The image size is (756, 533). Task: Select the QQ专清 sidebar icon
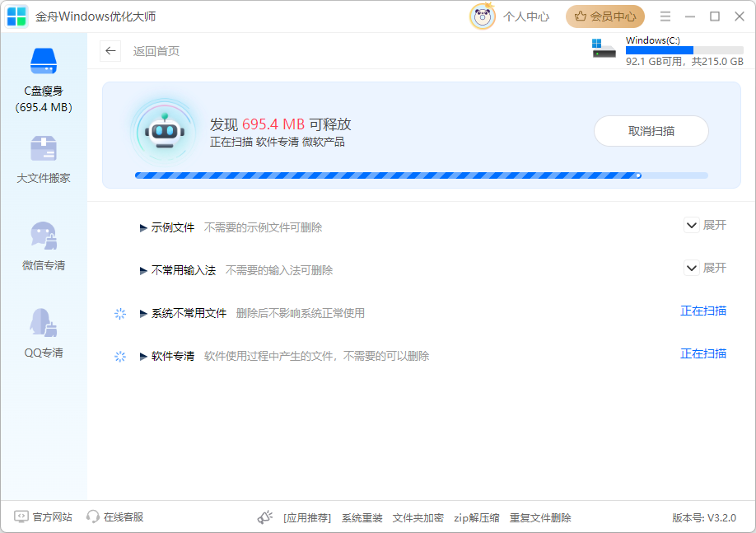tap(44, 323)
